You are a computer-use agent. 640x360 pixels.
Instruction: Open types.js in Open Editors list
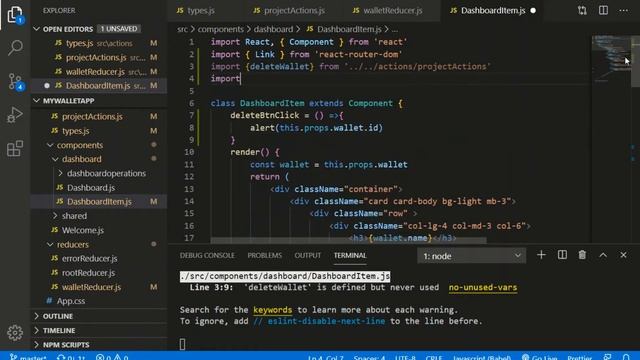tap(99, 43)
